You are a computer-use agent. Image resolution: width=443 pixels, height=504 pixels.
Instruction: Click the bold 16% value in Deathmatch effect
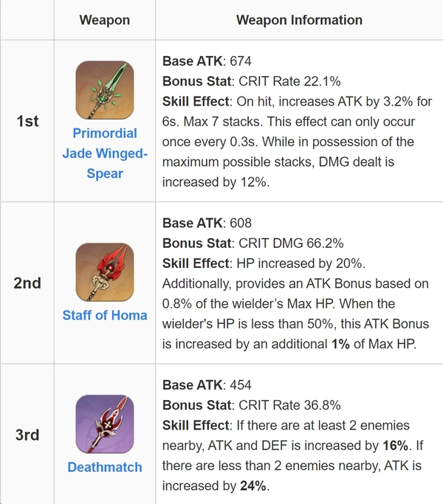click(x=396, y=446)
